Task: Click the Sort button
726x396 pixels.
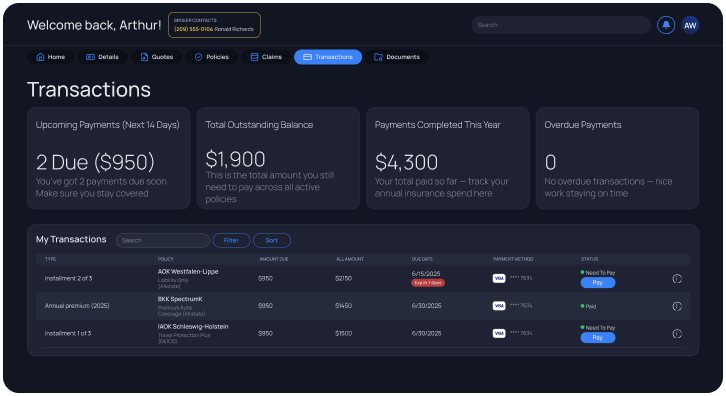Action: (x=272, y=240)
